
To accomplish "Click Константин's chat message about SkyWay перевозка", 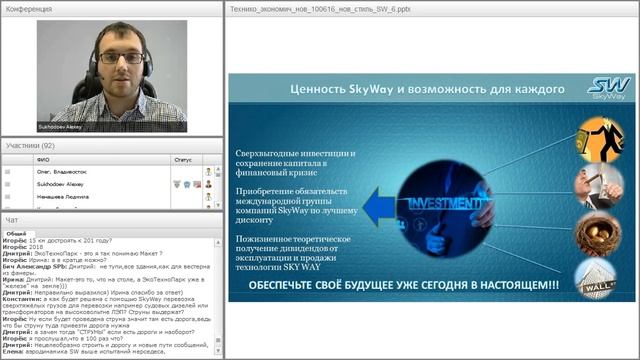I will pyautogui.click(x=106, y=306).
